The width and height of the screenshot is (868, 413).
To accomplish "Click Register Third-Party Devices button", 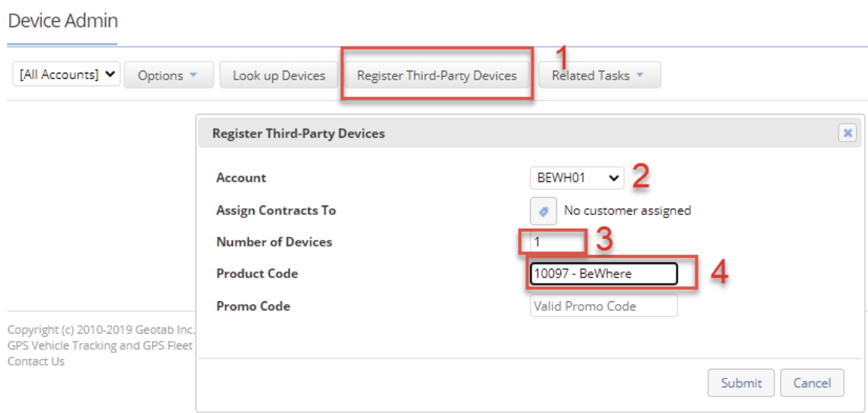I will pos(437,75).
